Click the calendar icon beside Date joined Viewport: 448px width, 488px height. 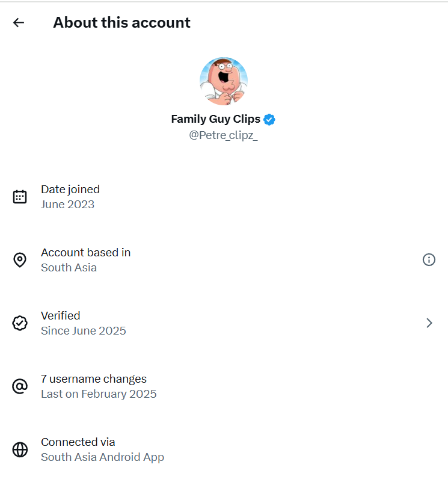point(20,197)
